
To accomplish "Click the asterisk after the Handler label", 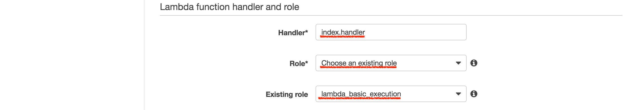I will pos(306,31).
